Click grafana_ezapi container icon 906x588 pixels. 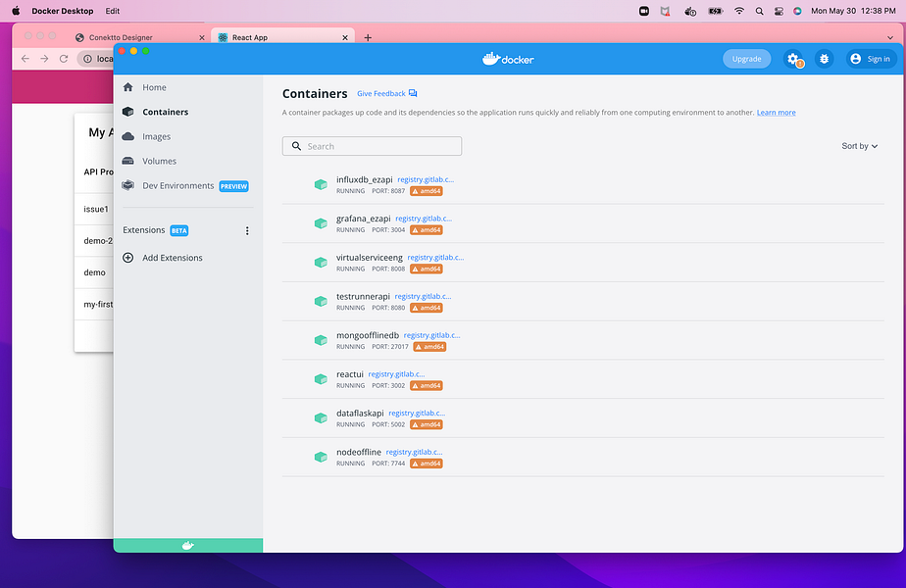coord(321,223)
